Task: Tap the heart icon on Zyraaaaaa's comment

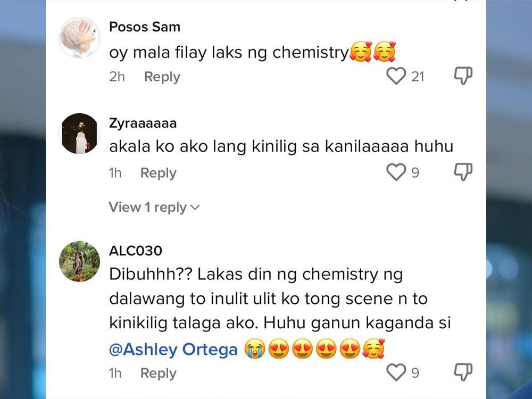Action: pyautogui.click(x=396, y=171)
